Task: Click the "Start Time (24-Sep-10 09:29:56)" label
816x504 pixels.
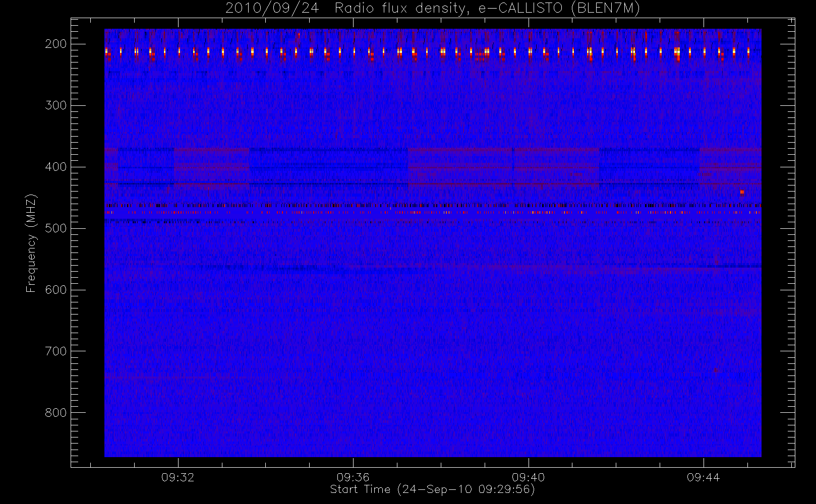Action: coord(432,489)
